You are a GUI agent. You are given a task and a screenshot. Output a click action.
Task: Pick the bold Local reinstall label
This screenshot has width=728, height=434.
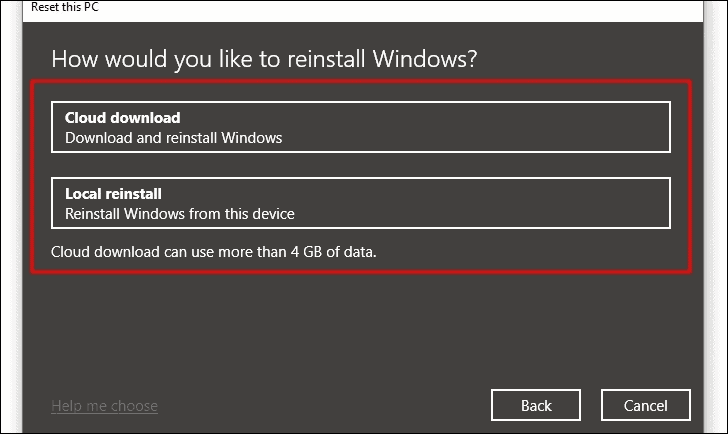[113, 194]
